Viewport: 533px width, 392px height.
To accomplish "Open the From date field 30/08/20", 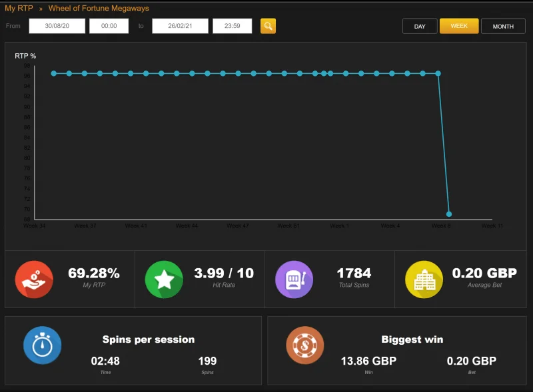I will 57,26.
